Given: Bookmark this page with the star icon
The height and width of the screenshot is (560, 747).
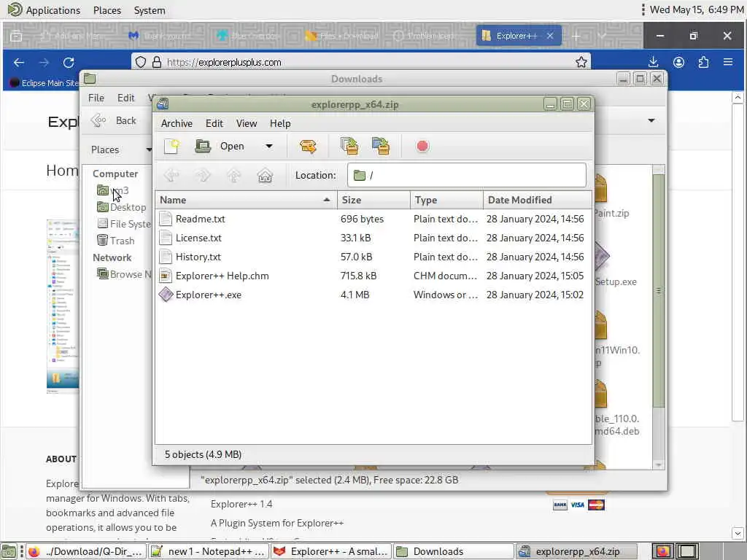Looking at the screenshot, I should 581,63.
